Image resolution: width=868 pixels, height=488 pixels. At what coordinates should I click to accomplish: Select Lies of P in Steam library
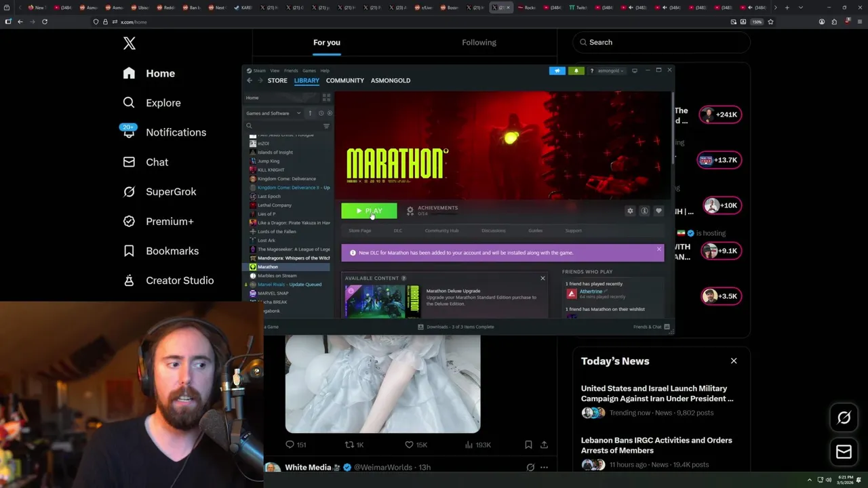tap(267, 214)
